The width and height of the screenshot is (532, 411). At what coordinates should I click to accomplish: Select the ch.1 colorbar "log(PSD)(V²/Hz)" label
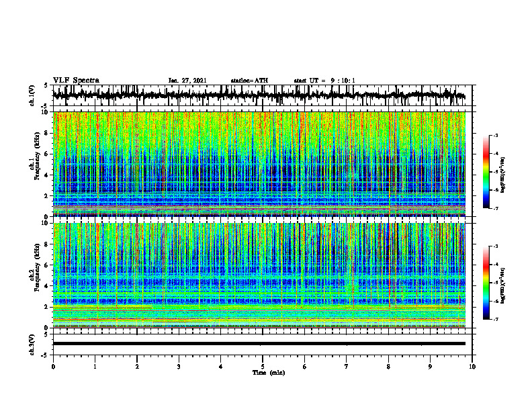tap(503, 175)
